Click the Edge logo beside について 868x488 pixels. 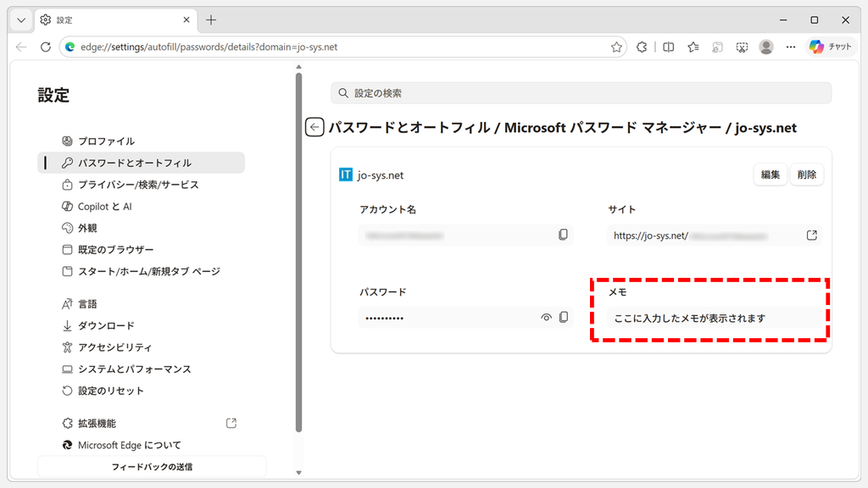67,445
